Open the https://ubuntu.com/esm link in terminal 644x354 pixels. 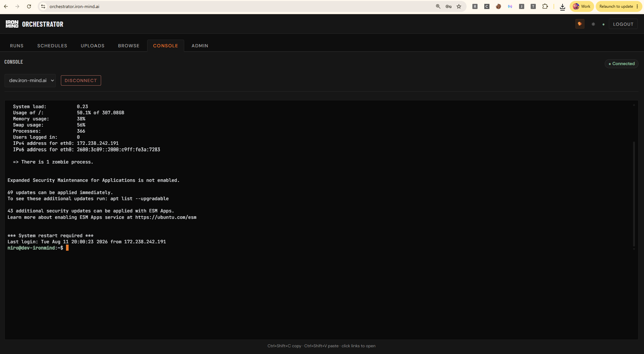(x=166, y=217)
